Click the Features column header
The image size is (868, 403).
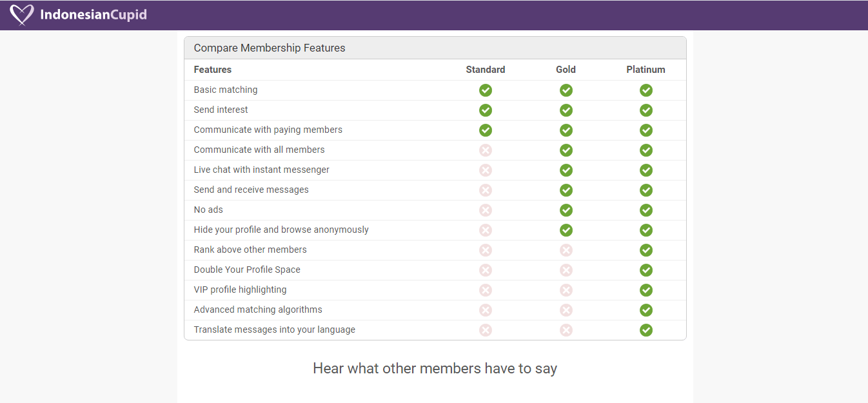click(213, 70)
